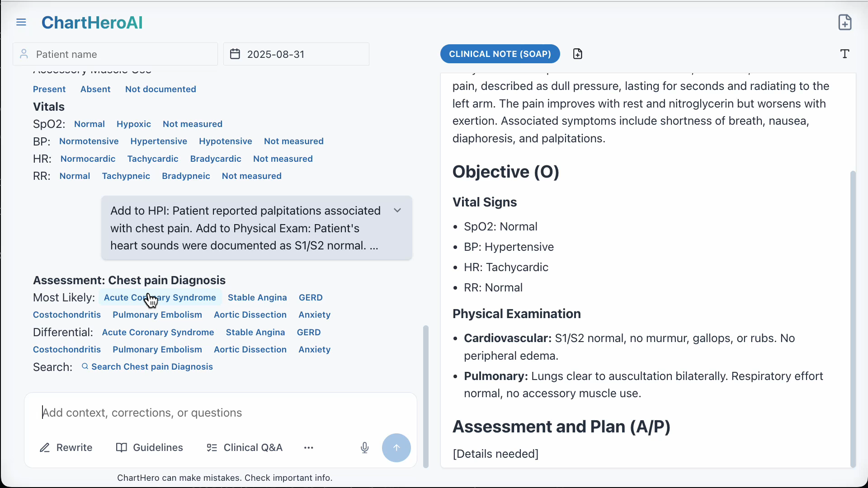Open the more options ellipsis menu

(x=308, y=448)
